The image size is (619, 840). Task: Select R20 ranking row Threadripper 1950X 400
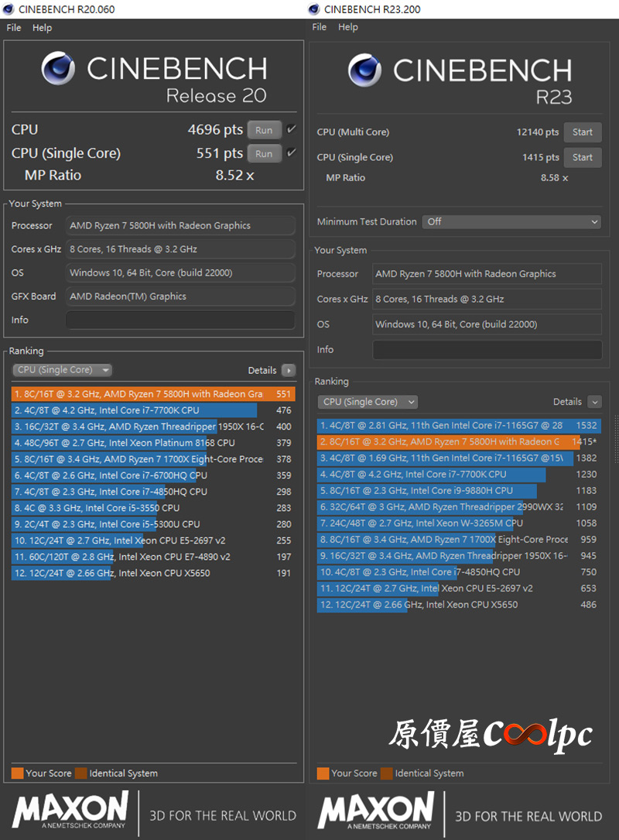[153, 427]
